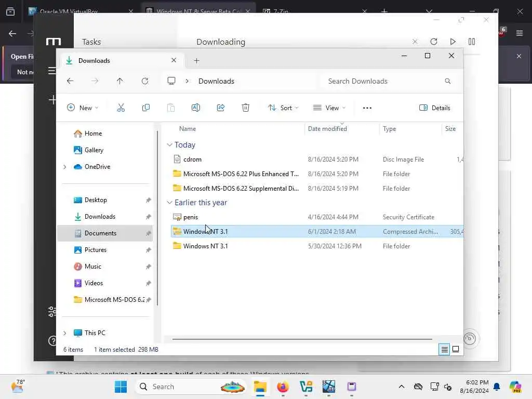Viewport: 532px width, 399px height.
Task: Click the Explorer forward arrow
Action: point(95,81)
